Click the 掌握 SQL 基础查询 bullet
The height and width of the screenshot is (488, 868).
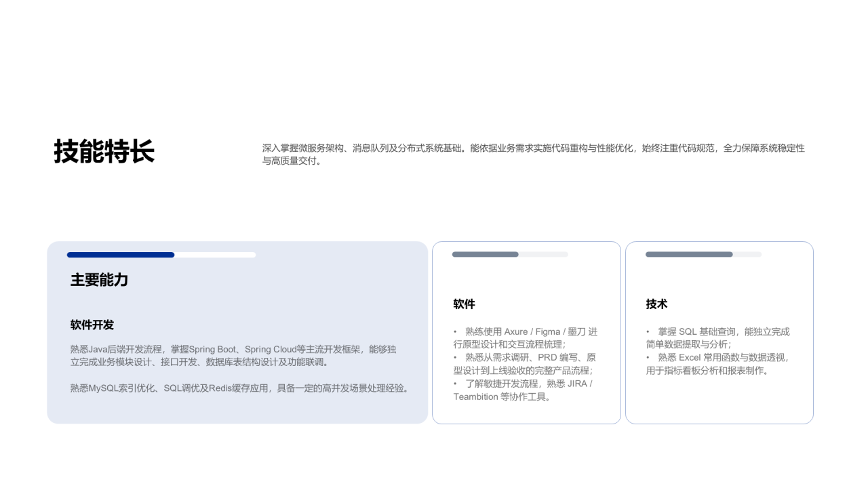pyautogui.click(x=718, y=338)
